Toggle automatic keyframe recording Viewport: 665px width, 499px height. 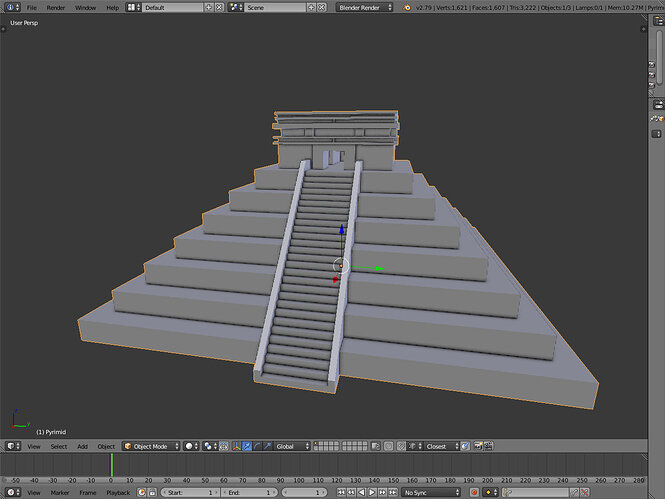click(474, 492)
